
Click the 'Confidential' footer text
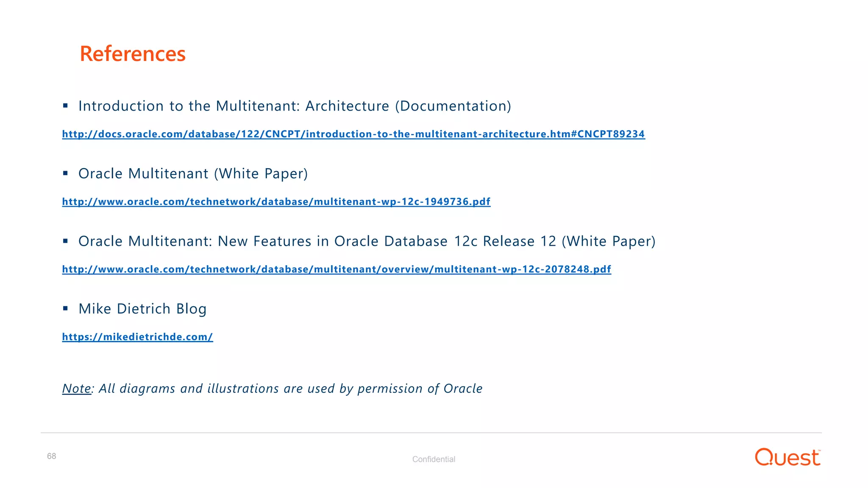(434, 459)
